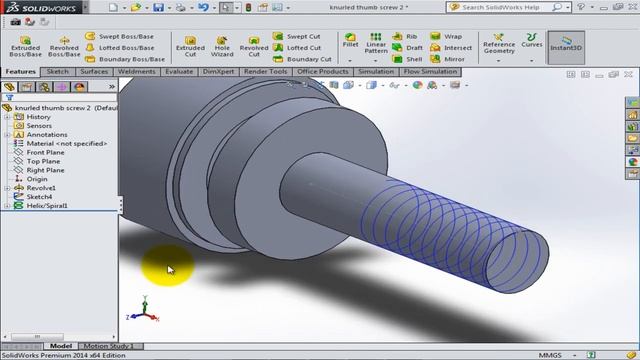
Task: Click the Rebuild traffic light icon
Action: point(248,7)
